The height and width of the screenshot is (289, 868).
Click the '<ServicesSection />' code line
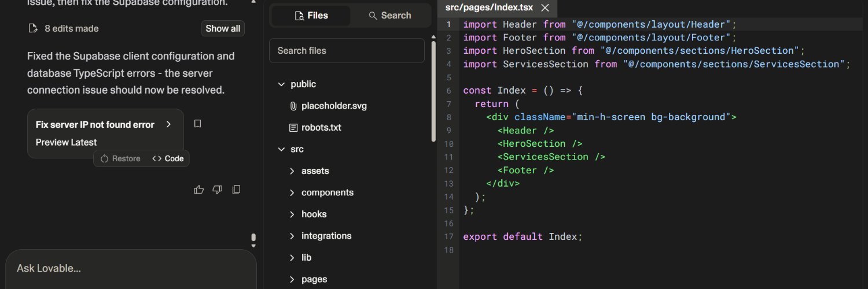(x=551, y=157)
